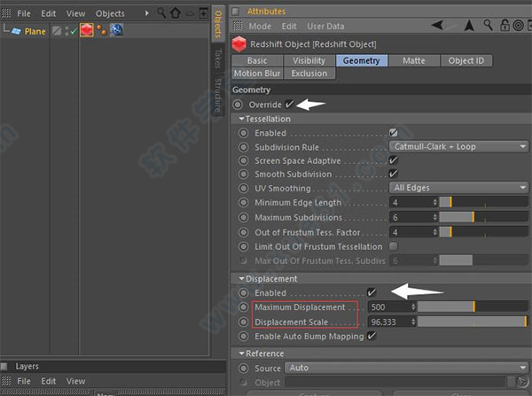Click the Attributes search magnifier icon
The image size is (532, 396).
pos(489,27)
